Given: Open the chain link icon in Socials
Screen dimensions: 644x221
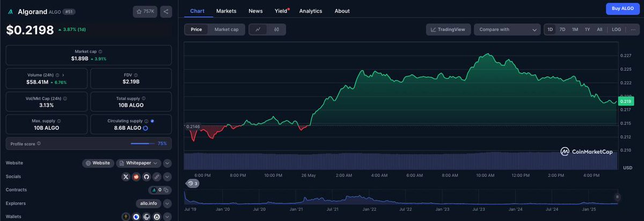Looking at the screenshot, I should tap(157, 176).
